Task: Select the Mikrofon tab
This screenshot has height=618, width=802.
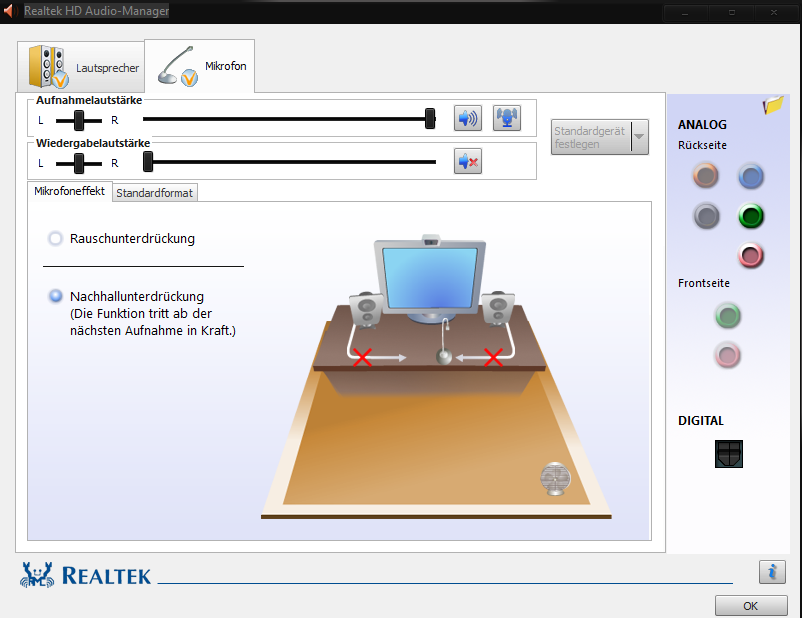Action: 199,66
